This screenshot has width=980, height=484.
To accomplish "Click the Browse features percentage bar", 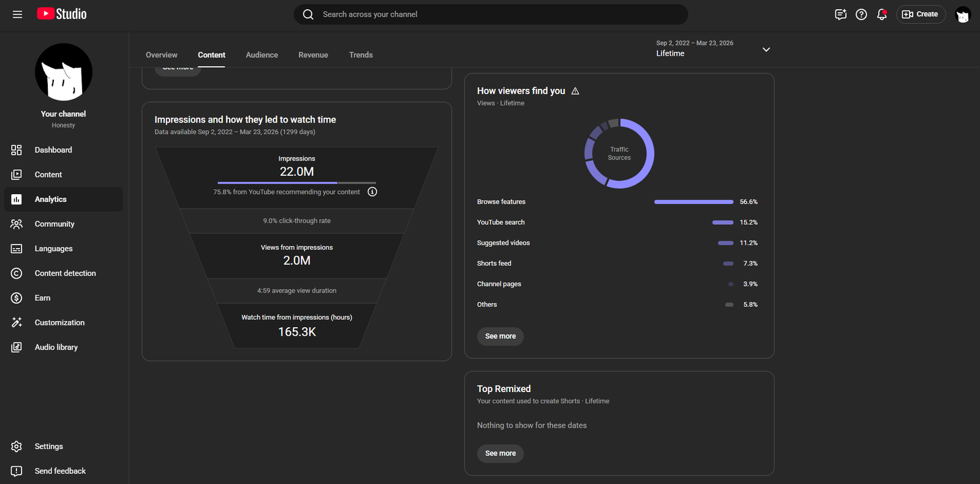I will [x=693, y=202].
